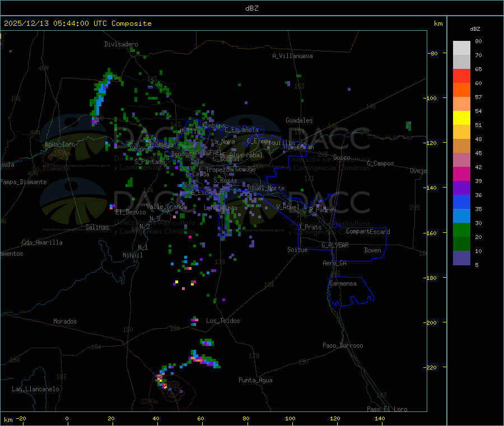Select the 54 dBZ yellow color swatch
The height and width of the screenshot is (426, 504).
click(x=461, y=118)
